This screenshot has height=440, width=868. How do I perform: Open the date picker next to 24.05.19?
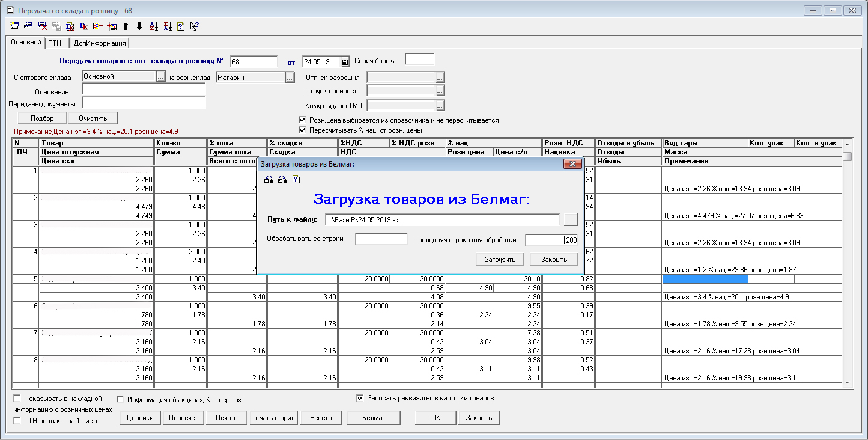[345, 61]
